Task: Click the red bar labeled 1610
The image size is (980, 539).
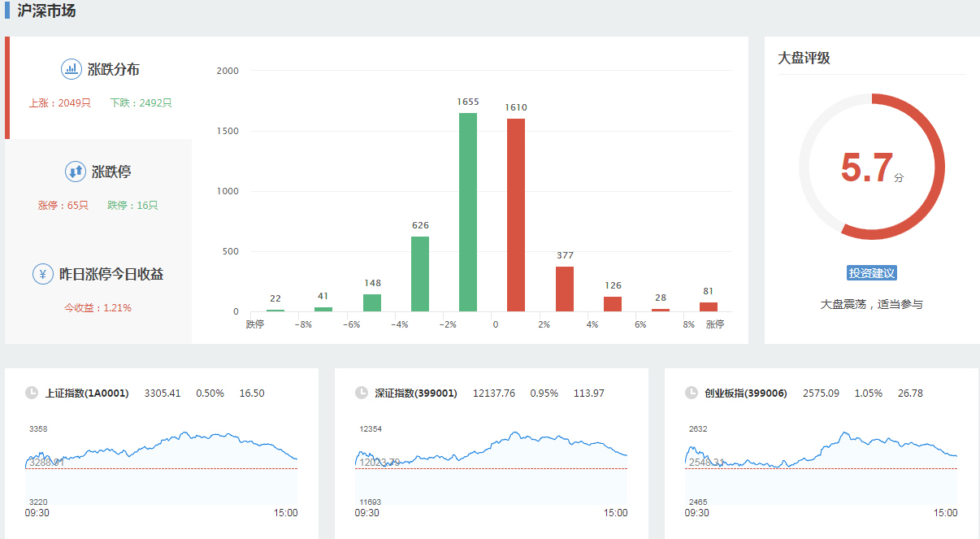Action: click(516, 215)
